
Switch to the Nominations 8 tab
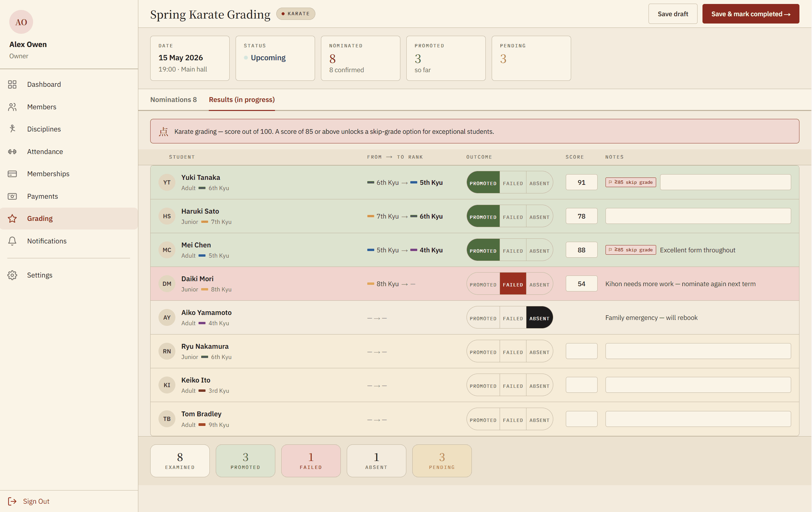(x=173, y=100)
